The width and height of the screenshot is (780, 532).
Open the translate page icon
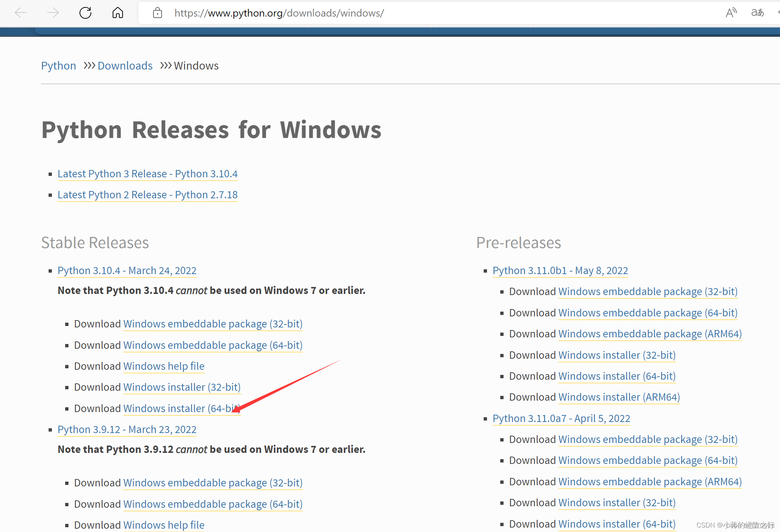[758, 13]
